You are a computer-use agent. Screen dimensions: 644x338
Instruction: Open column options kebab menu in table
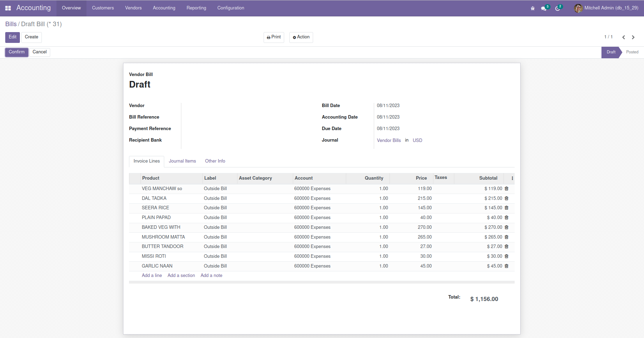click(512, 178)
